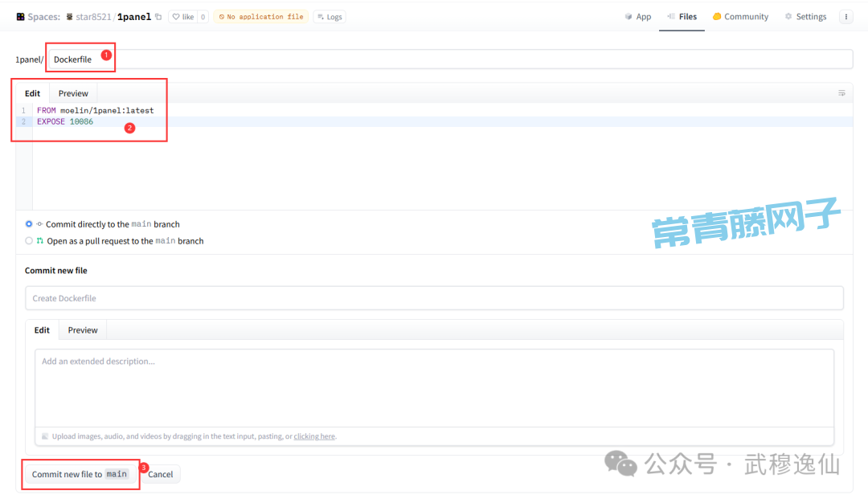Click the No application file status badge
868x499 pixels.
(x=260, y=17)
